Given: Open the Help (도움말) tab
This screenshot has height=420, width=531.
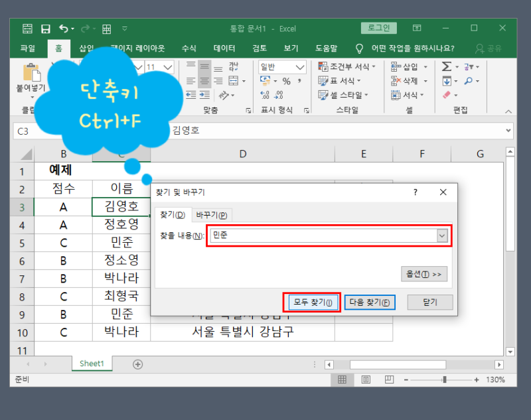Looking at the screenshot, I should 326,48.
